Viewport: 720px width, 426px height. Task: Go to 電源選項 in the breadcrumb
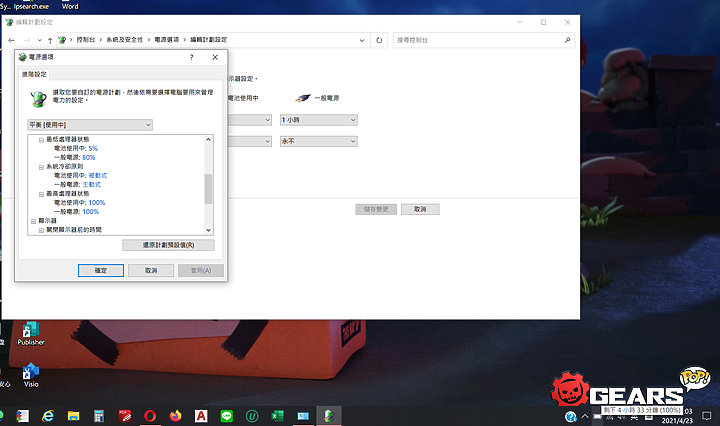166,40
